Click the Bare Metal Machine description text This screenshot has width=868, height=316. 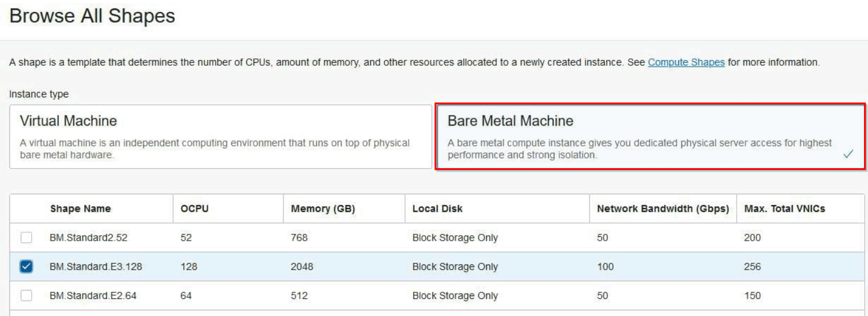coord(639,149)
